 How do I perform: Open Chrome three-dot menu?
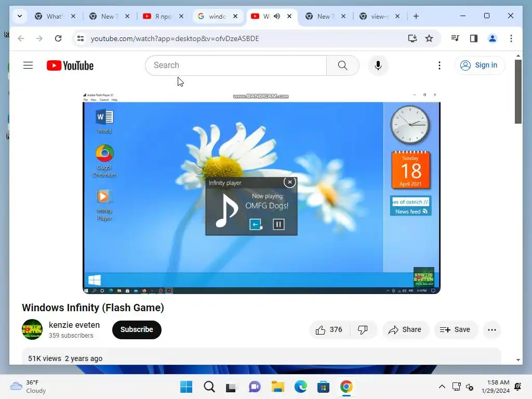(511, 38)
